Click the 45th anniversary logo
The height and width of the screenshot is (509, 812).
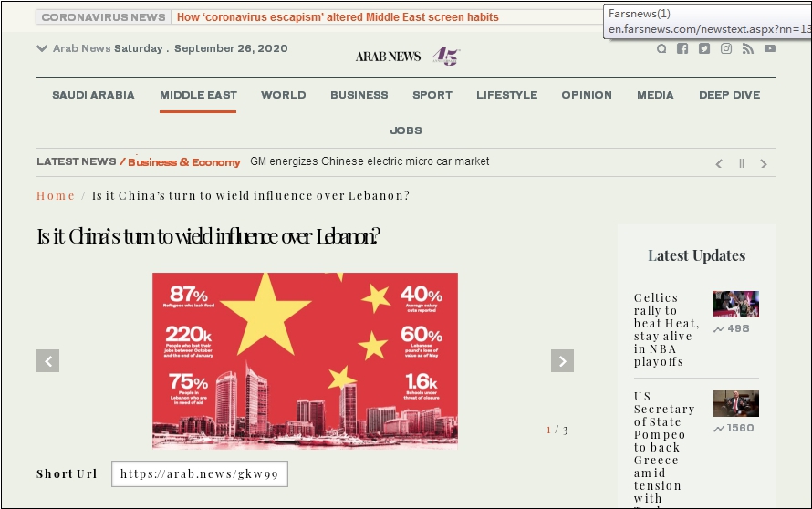pyautogui.click(x=446, y=56)
